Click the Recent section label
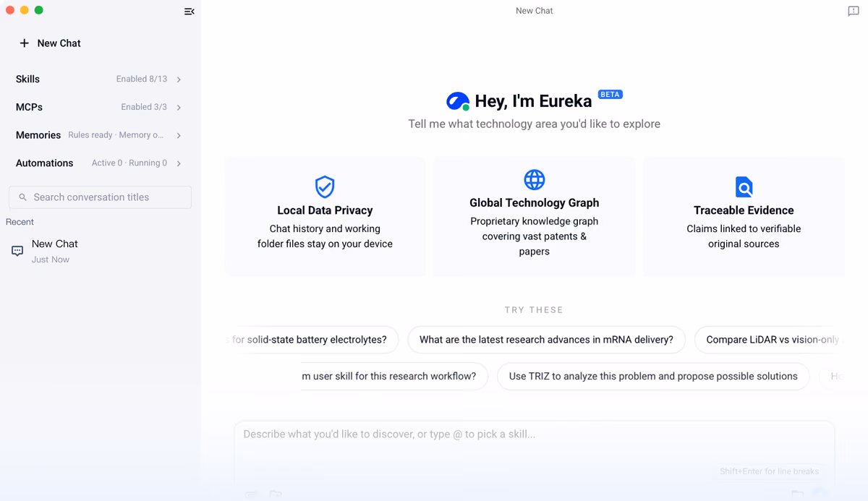 coord(20,222)
